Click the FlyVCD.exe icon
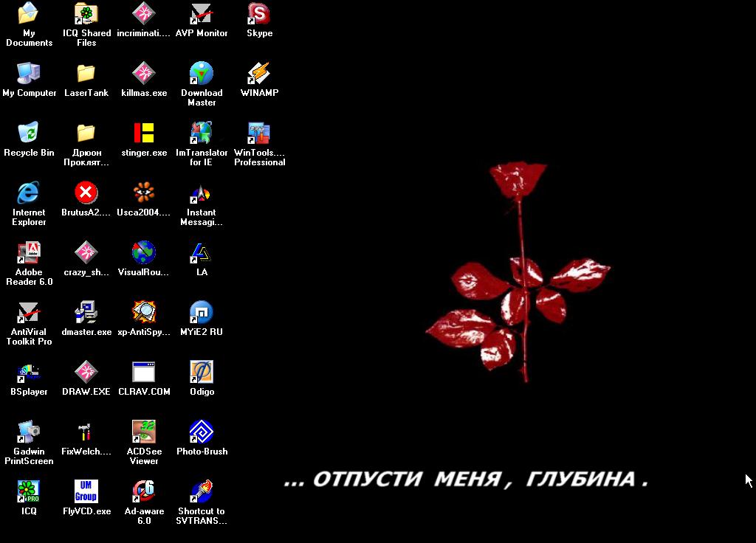The image size is (756, 543). click(x=86, y=491)
